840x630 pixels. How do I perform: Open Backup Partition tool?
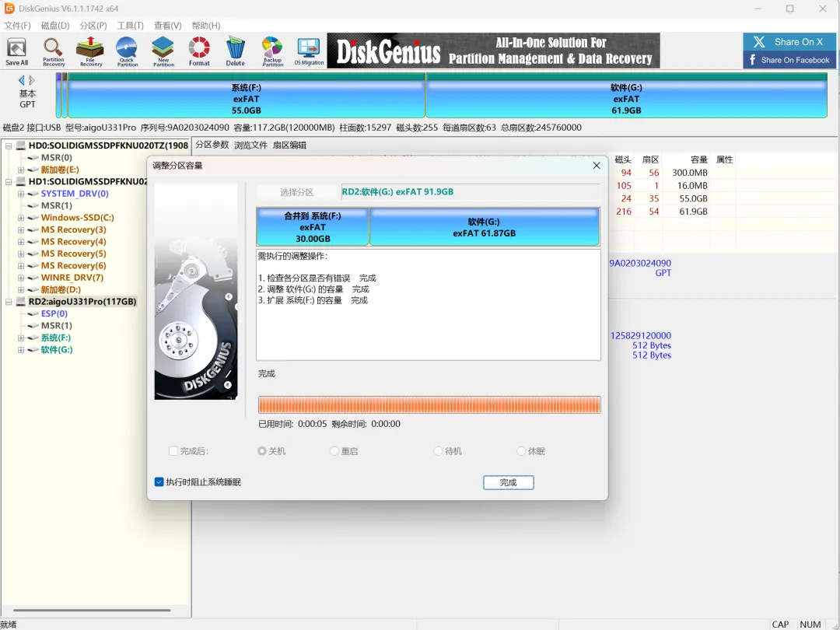point(273,51)
